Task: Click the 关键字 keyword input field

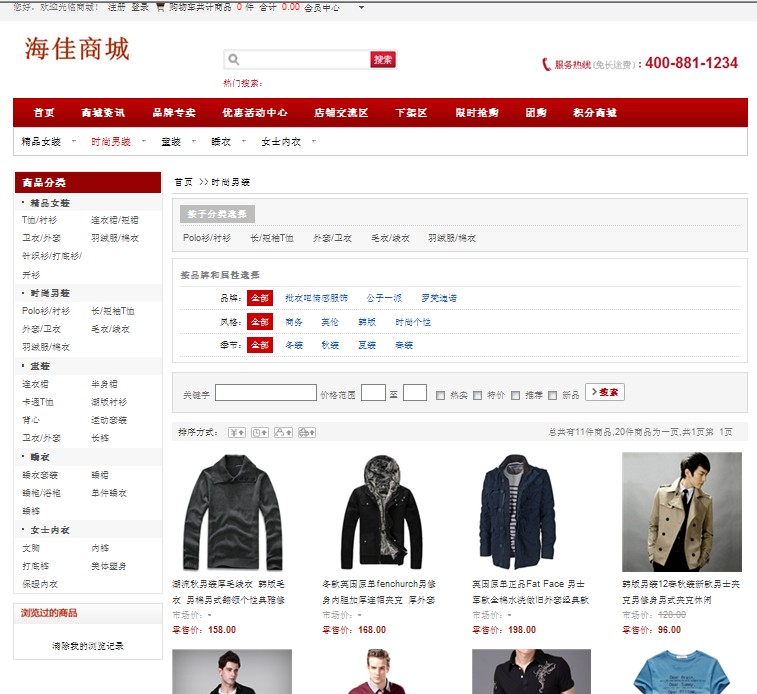Action: (x=266, y=392)
